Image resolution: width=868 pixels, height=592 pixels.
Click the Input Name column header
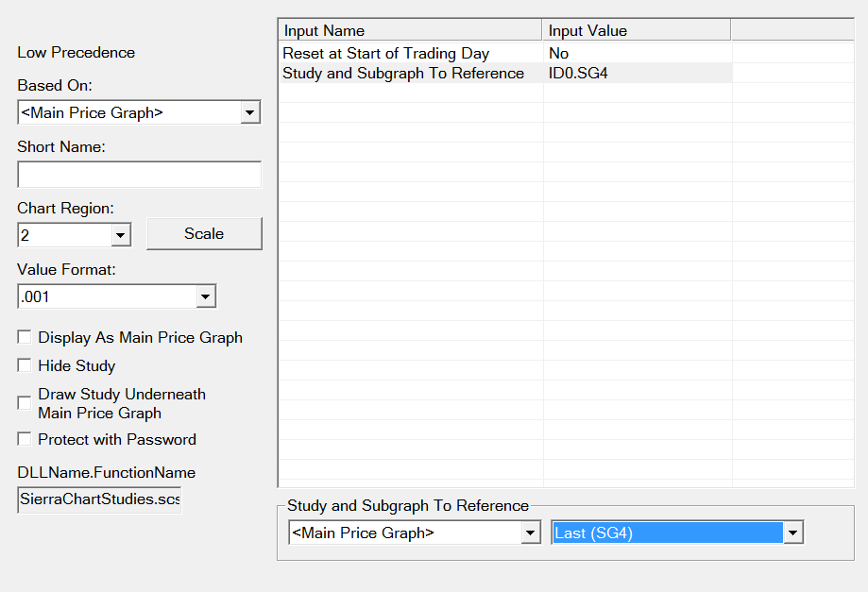tap(410, 31)
